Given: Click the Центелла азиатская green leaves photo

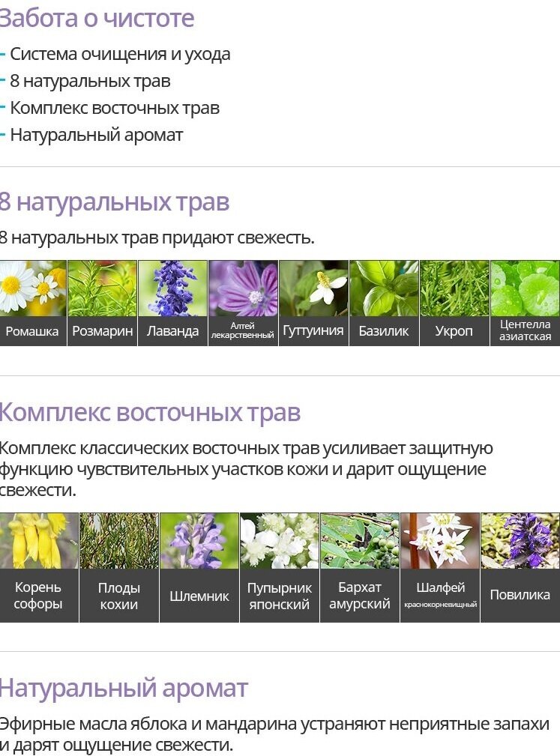Looking at the screenshot, I should point(526,288).
